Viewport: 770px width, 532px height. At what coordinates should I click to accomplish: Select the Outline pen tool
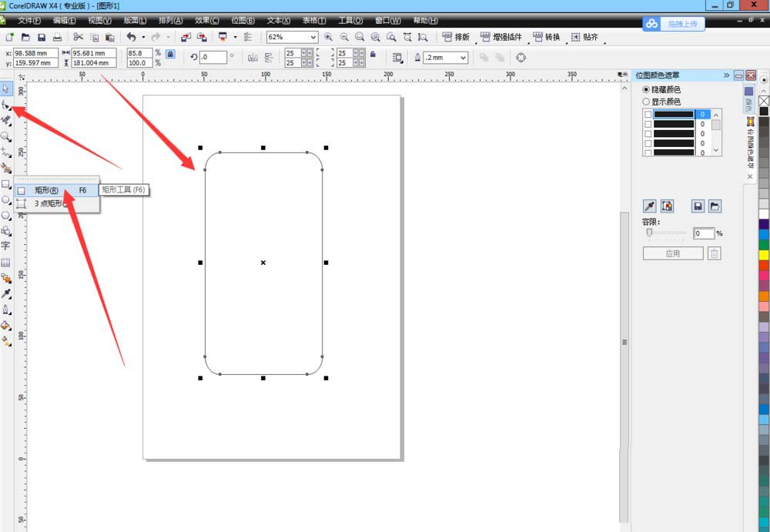6,309
